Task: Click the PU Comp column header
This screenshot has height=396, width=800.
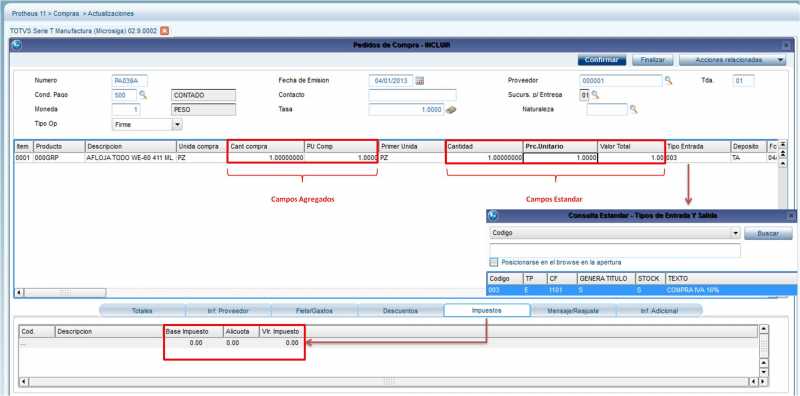Action: tap(341, 146)
